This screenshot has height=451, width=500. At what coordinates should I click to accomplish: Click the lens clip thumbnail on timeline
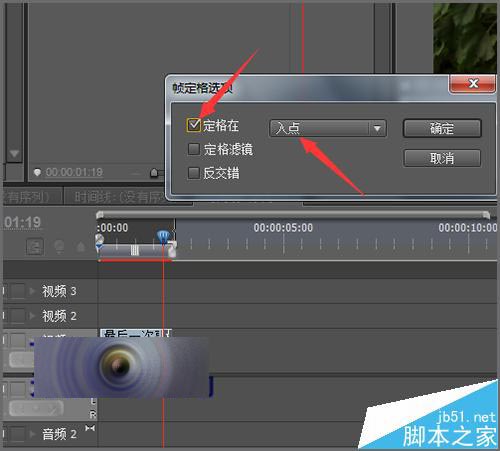(x=121, y=367)
